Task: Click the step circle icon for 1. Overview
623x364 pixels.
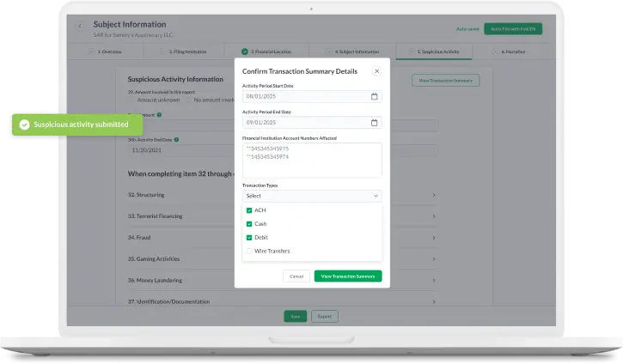Action: 91,52
